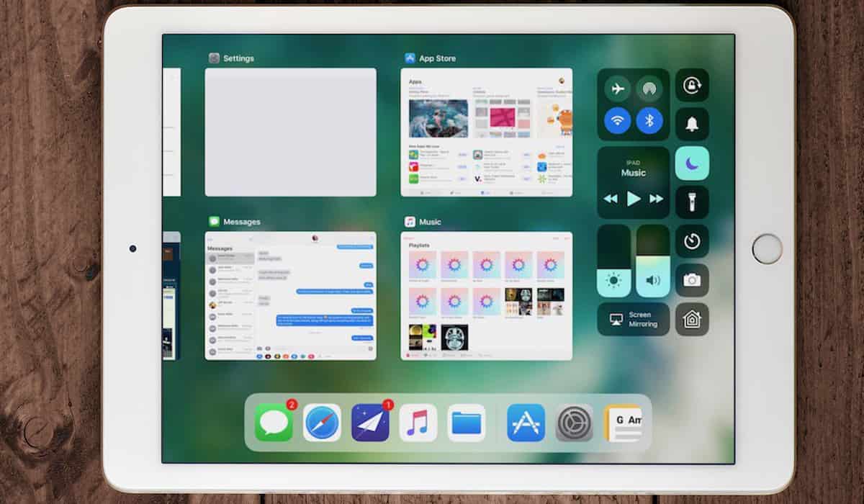
Task: Click the Messages heading in Messages card
Action: coord(220,248)
